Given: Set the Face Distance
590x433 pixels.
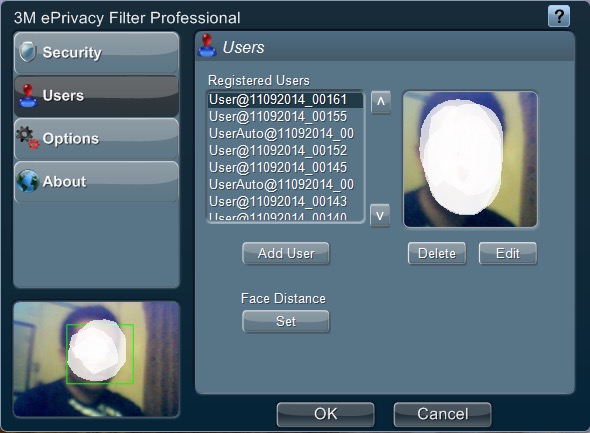Looking at the screenshot, I should point(286,321).
